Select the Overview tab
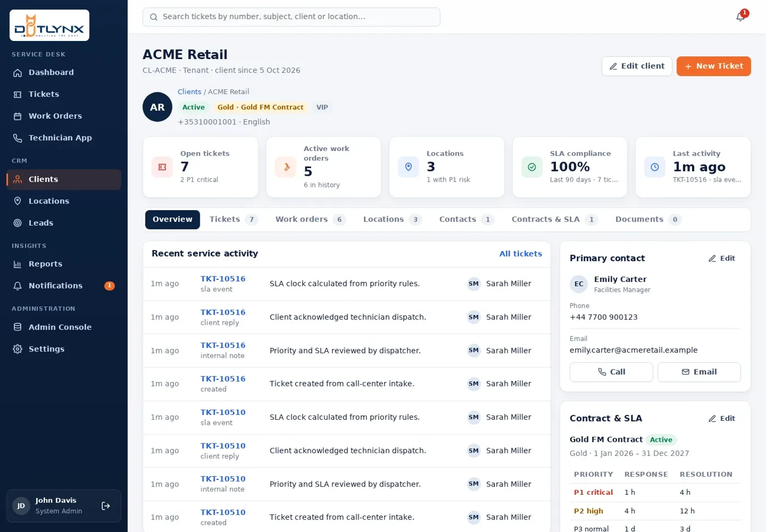766x532 pixels. click(x=172, y=219)
